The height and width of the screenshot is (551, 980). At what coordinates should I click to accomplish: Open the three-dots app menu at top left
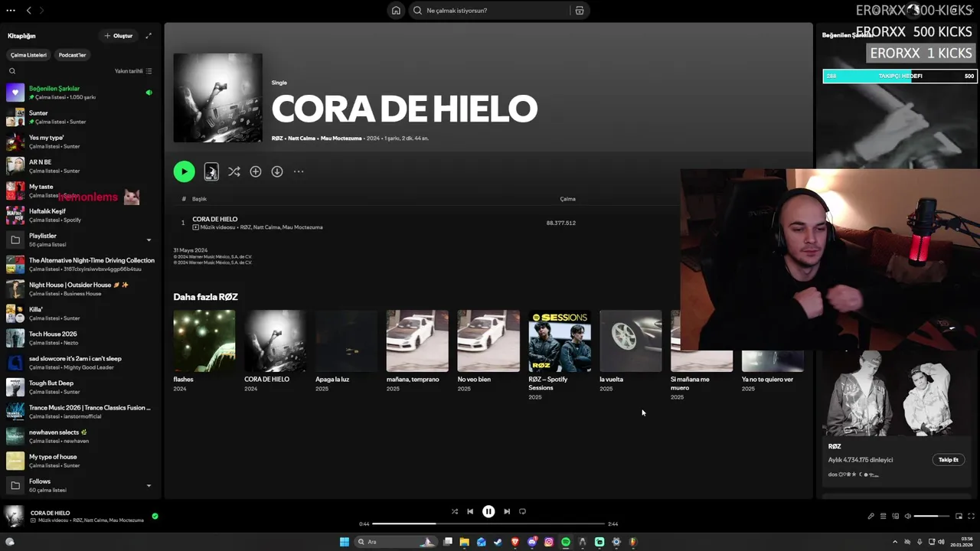(11, 10)
